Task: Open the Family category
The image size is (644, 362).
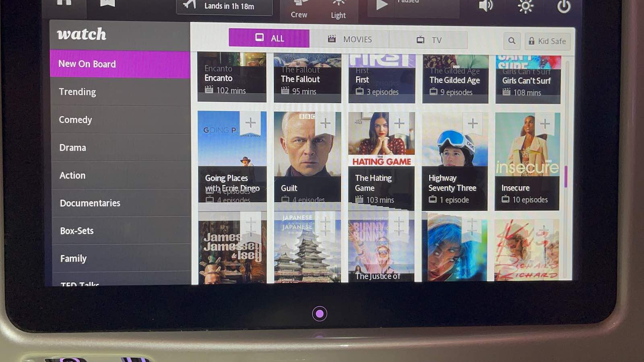Action: click(122, 258)
